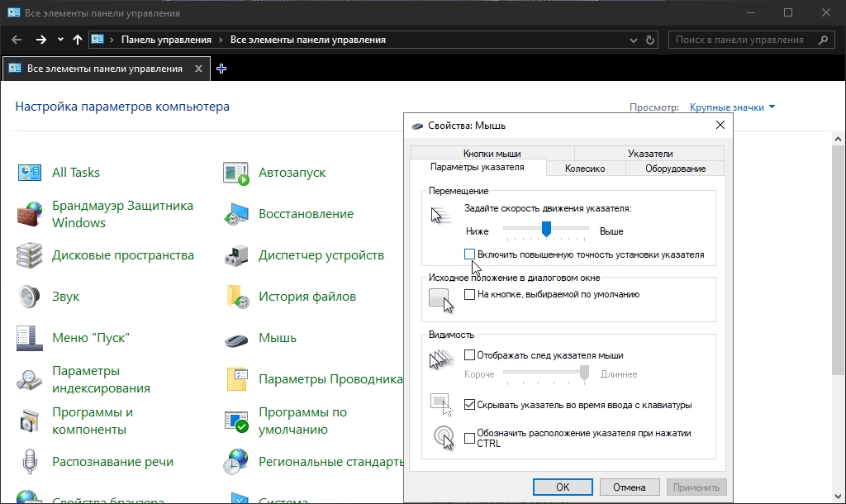Expand the address bar history dropdown arrow
This screenshot has width=846, height=504.
pyautogui.click(x=634, y=40)
